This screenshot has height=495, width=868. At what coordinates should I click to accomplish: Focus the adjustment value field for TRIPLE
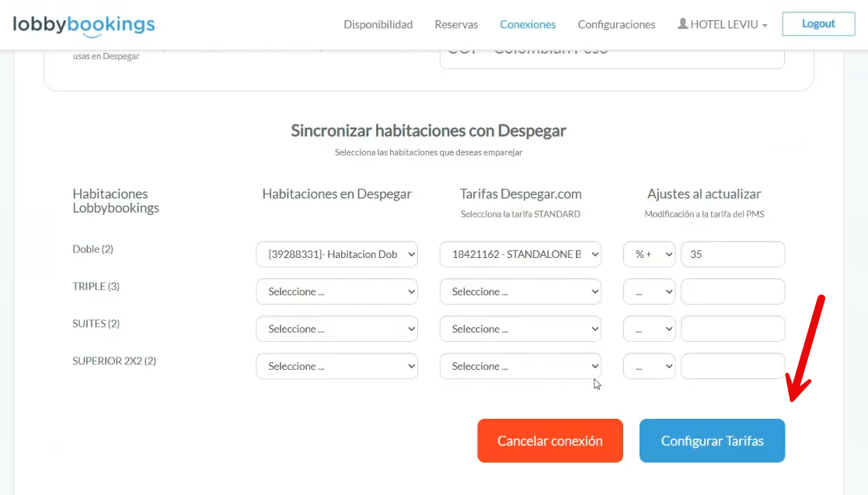pyautogui.click(x=733, y=291)
